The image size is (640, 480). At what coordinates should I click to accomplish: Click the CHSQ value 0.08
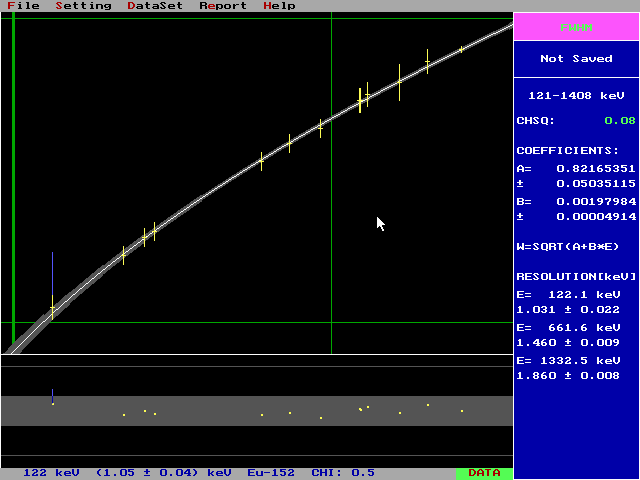620,121
